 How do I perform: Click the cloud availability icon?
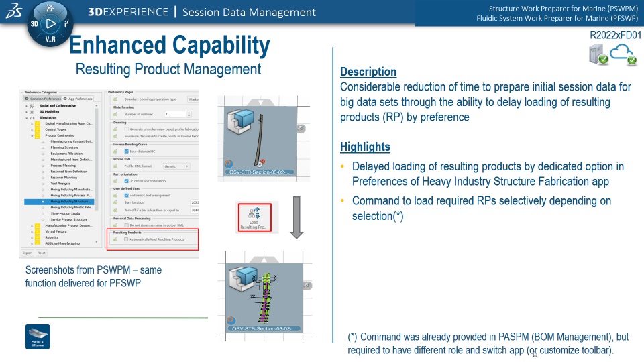click(x=623, y=54)
